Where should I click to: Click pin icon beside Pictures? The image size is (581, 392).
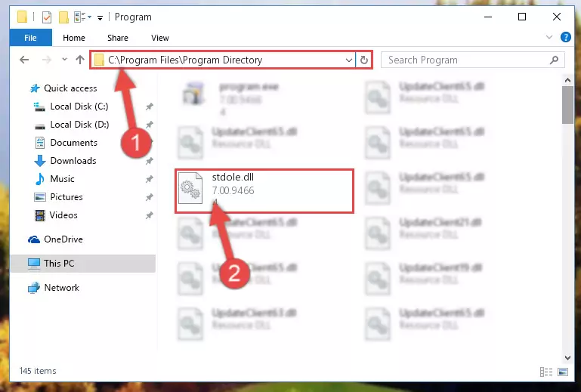(149, 197)
